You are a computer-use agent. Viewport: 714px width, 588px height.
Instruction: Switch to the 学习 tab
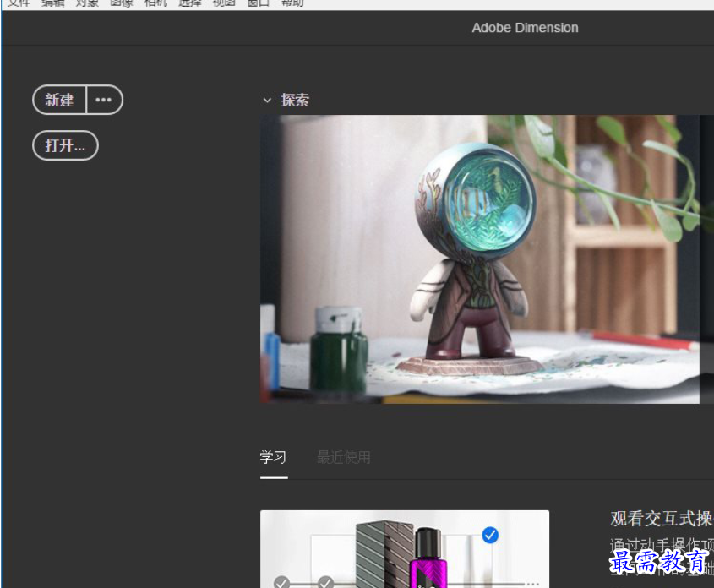(273, 457)
